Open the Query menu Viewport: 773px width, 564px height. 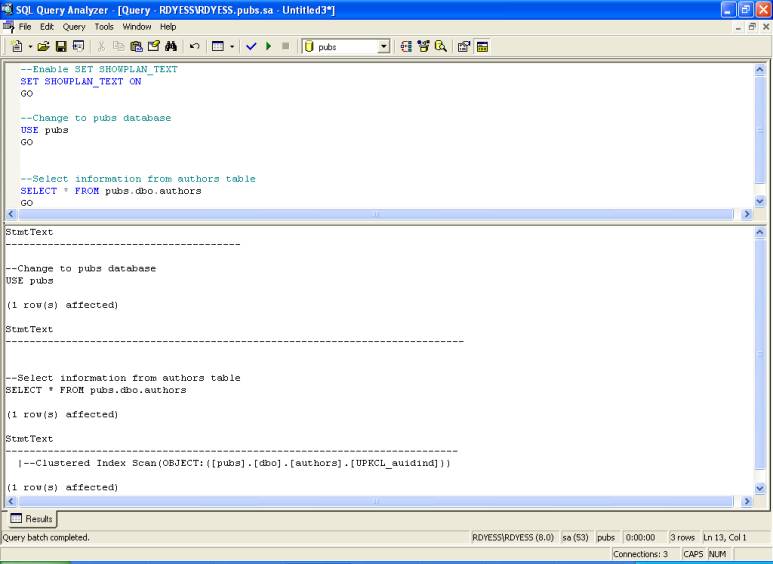74,27
